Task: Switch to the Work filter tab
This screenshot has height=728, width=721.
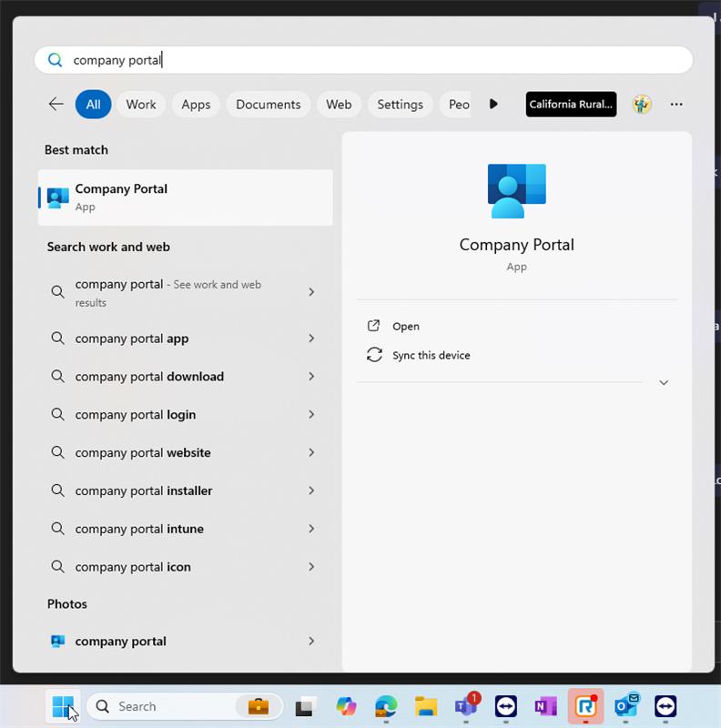Action: [141, 105]
